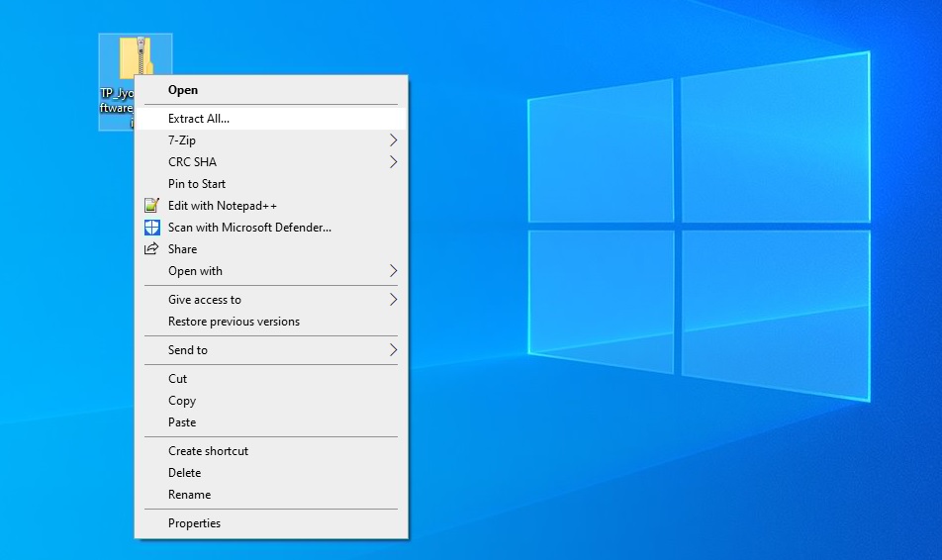Image resolution: width=942 pixels, height=560 pixels.
Task: Expand the CRC SHA submenu arrow
Action: 393,162
